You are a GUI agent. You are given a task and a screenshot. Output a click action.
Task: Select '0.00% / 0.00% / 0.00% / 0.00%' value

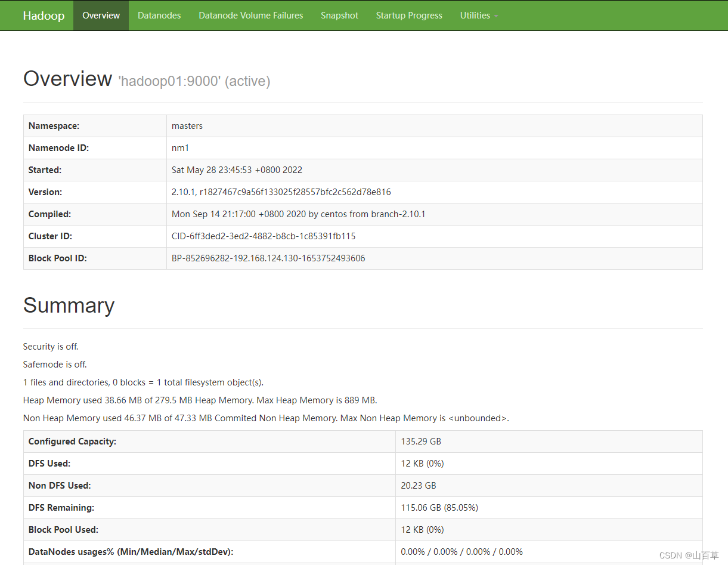pos(461,552)
